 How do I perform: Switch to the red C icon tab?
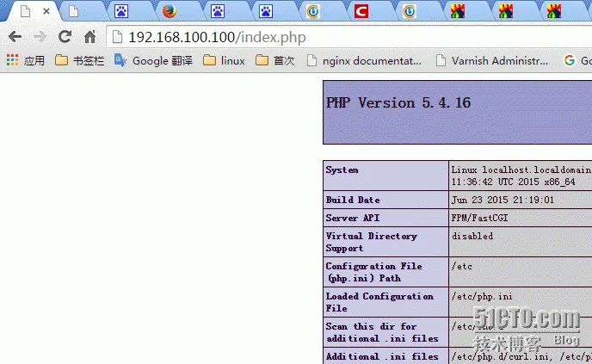(361, 11)
